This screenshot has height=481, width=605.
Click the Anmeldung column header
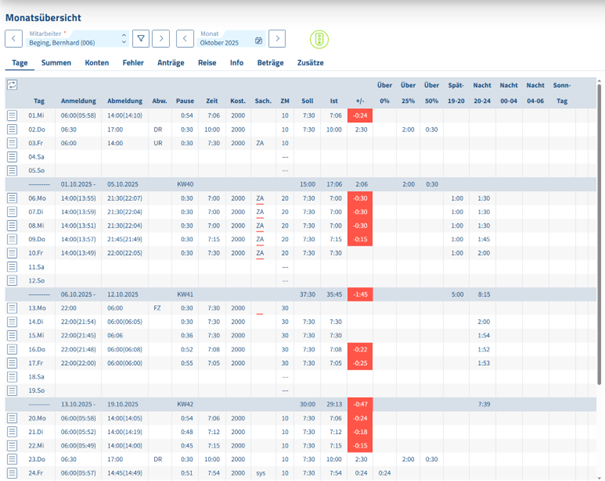[79, 101]
